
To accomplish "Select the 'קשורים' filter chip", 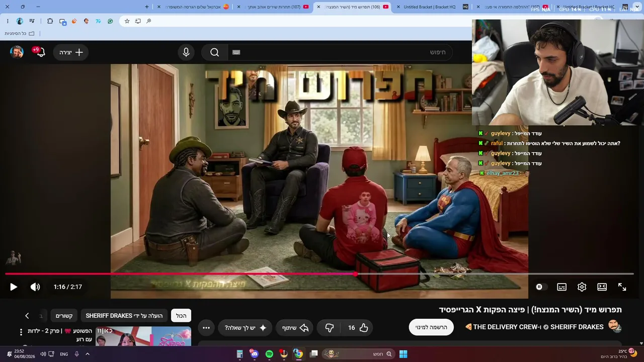I will pos(64,316).
